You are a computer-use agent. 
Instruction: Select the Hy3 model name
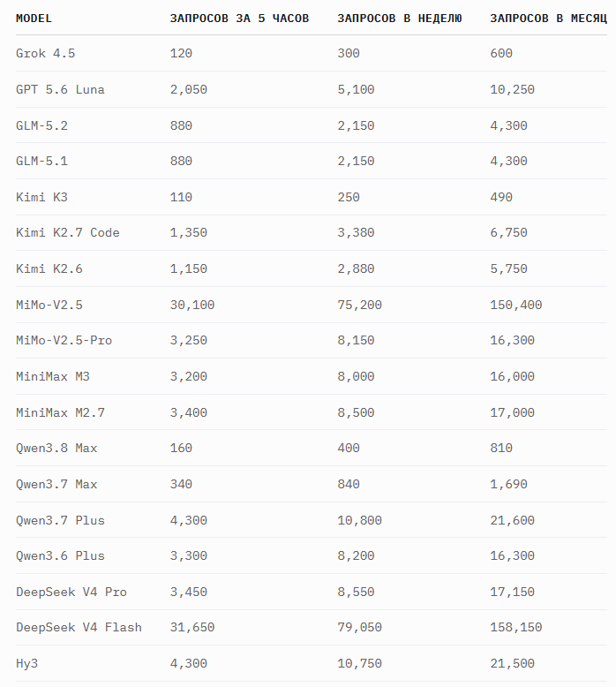27,664
